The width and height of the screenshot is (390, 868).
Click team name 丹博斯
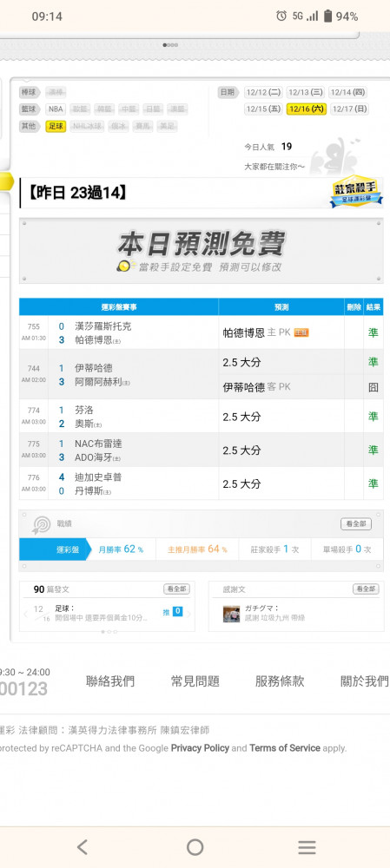[89, 491]
